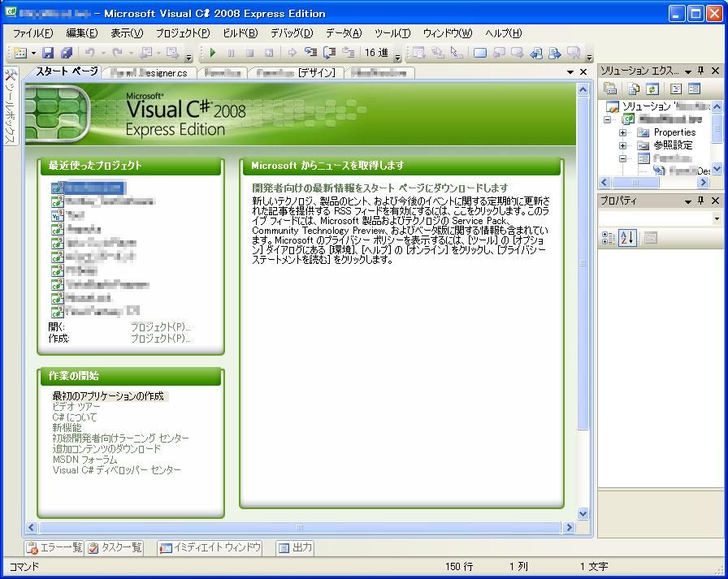The image size is (728, 579).
Task: Toggle categorized view in Properties panel
Action: (608, 238)
